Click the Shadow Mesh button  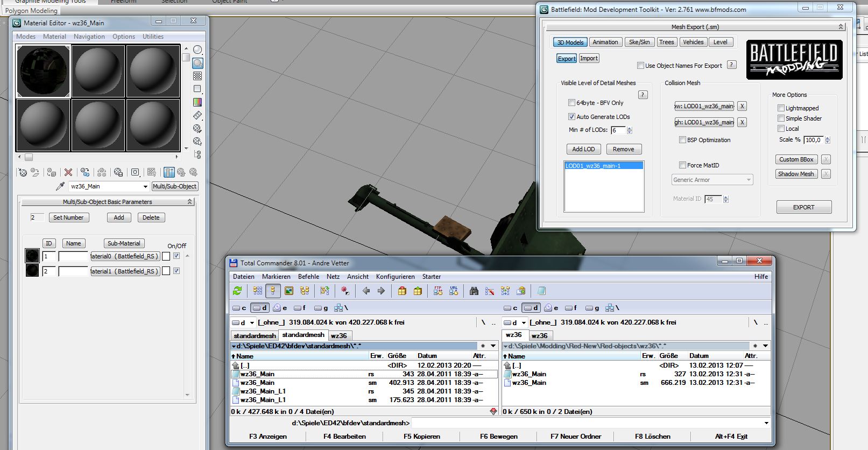(x=796, y=174)
